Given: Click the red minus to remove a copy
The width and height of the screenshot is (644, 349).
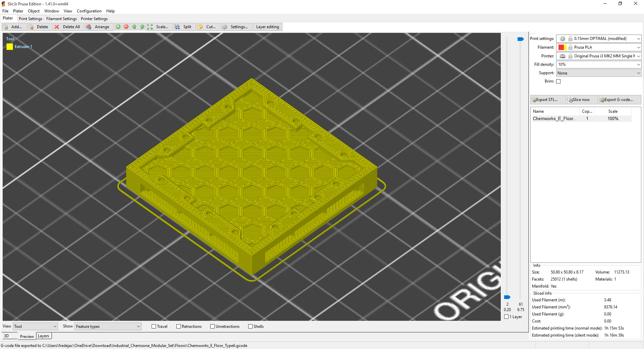Looking at the screenshot, I should click(126, 27).
